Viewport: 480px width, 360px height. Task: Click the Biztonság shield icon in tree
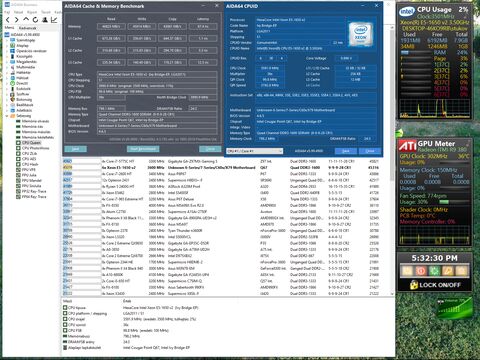pyautogui.click(x=13, y=99)
